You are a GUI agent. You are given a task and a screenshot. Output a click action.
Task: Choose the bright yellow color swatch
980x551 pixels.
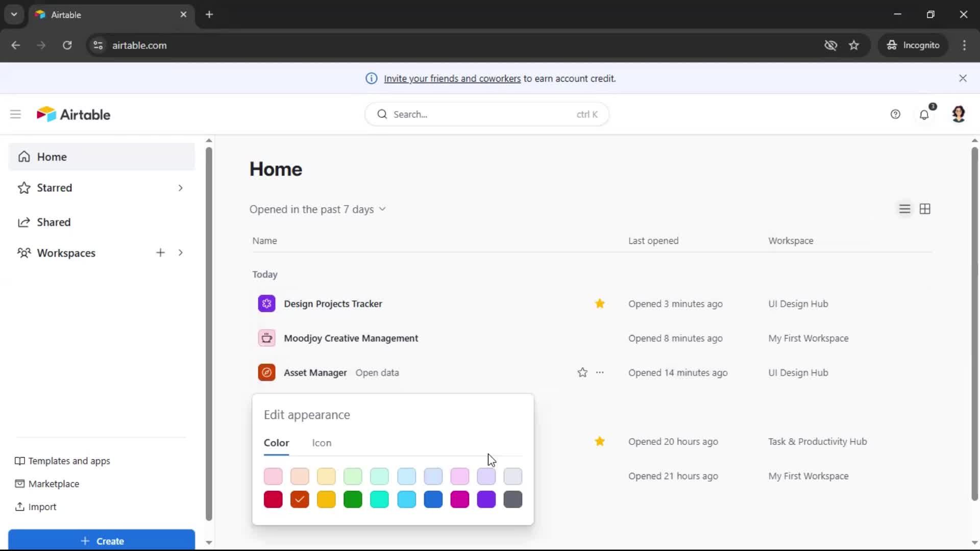pyautogui.click(x=326, y=499)
